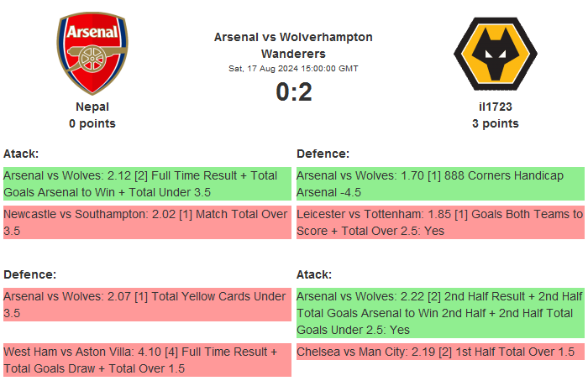
Task: Open the Arsenal vs Wolverhampton Wanderers match title
Action: coord(293,45)
